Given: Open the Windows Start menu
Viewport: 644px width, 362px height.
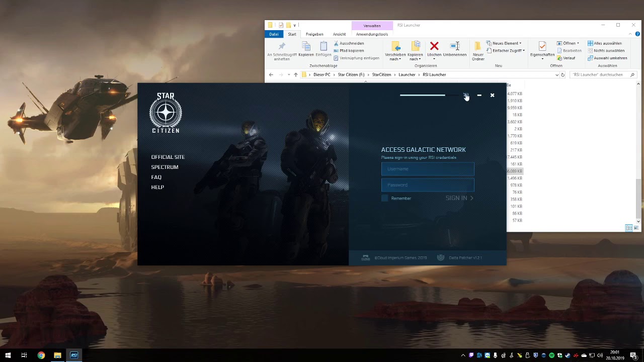Looking at the screenshot, I should tap(8, 355).
